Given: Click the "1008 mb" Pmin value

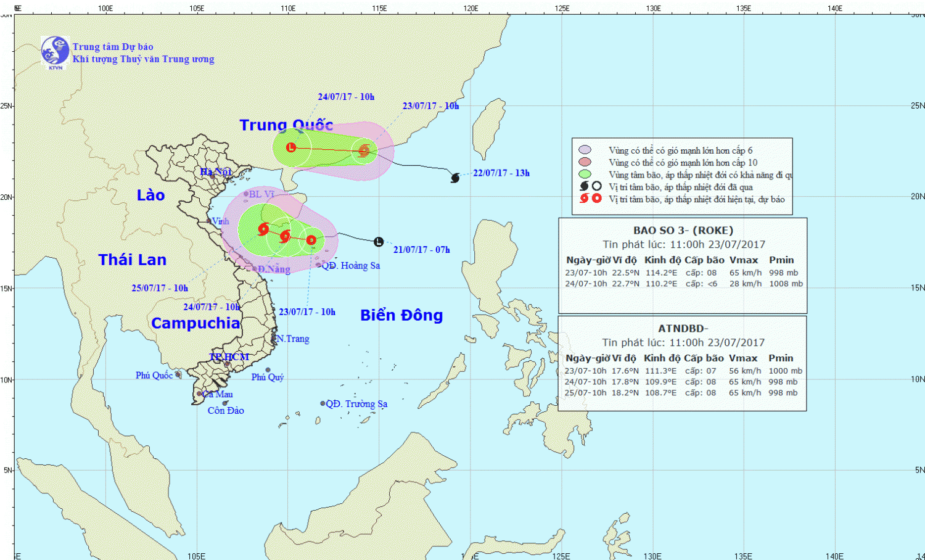Looking at the screenshot, I should tap(786, 284).
